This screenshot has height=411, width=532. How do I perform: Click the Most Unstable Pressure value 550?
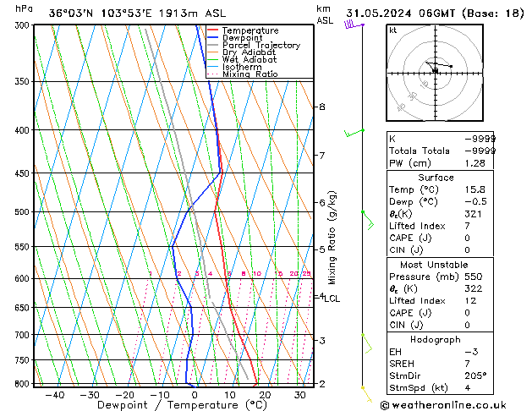(x=474, y=277)
